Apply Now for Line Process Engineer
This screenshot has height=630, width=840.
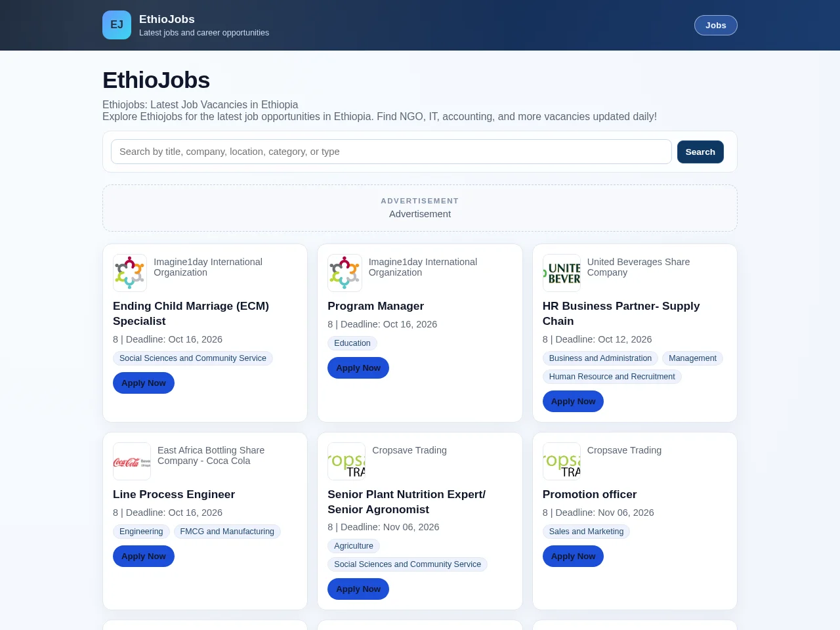144,556
